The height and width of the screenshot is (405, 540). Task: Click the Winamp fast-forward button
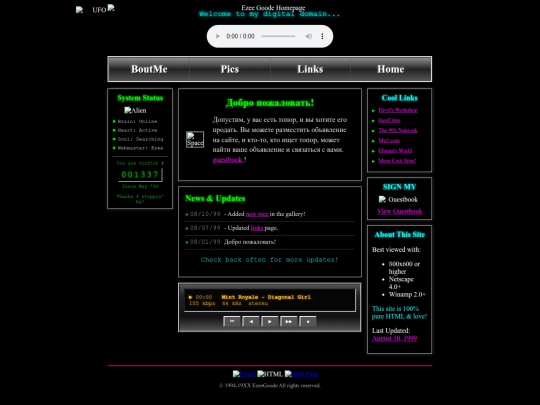tap(289, 321)
